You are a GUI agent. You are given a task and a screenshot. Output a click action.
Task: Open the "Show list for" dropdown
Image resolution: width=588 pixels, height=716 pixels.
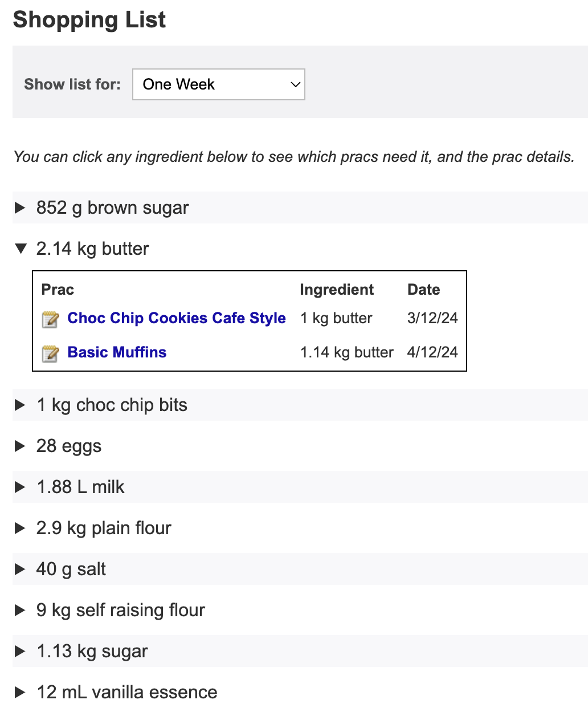tap(219, 84)
